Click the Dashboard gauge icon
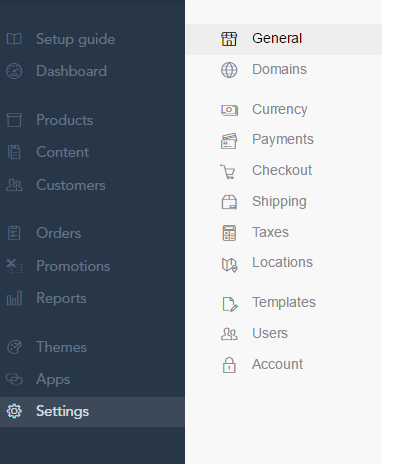The width and height of the screenshot is (414, 464). [x=14, y=71]
